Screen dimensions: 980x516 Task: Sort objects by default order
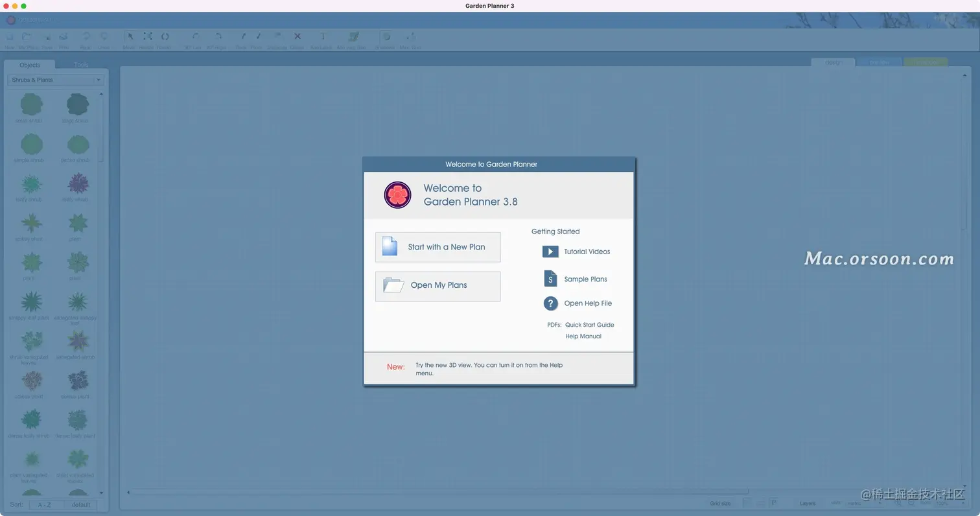click(81, 504)
